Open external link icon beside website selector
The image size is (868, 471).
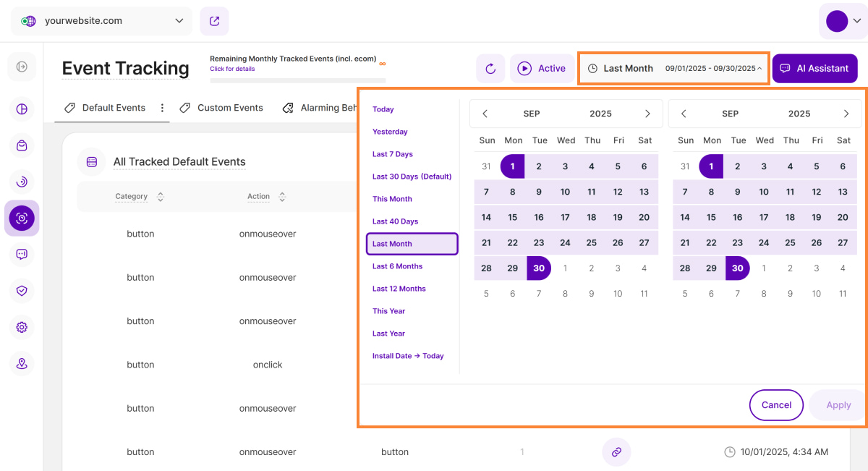point(214,21)
